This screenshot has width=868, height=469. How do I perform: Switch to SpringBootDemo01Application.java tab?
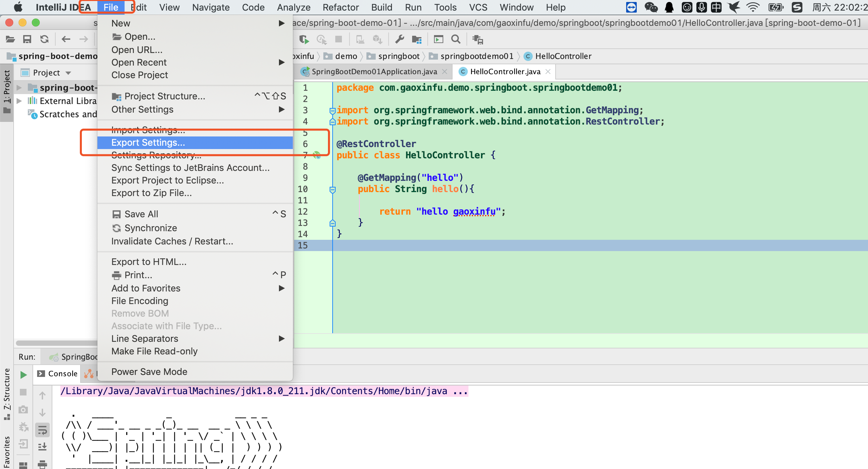pyautogui.click(x=374, y=72)
